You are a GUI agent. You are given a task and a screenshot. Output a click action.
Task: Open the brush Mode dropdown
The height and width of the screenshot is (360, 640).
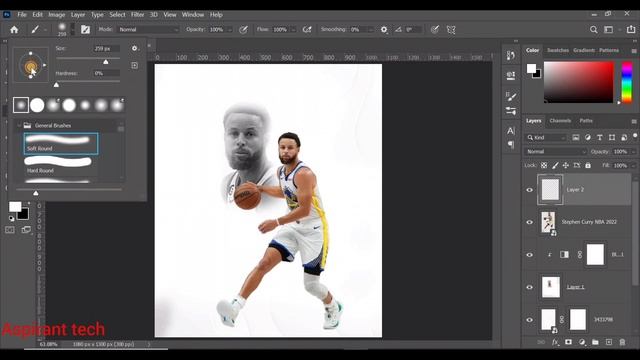click(x=148, y=29)
